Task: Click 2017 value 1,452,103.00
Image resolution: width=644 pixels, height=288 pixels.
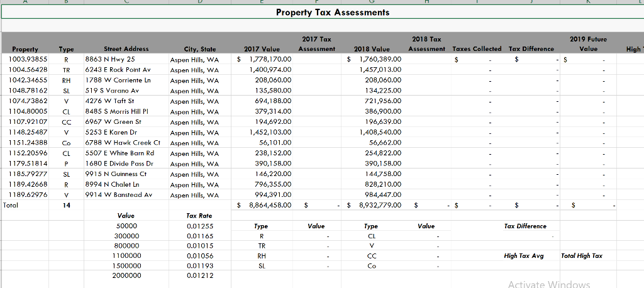Action: click(x=270, y=132)
